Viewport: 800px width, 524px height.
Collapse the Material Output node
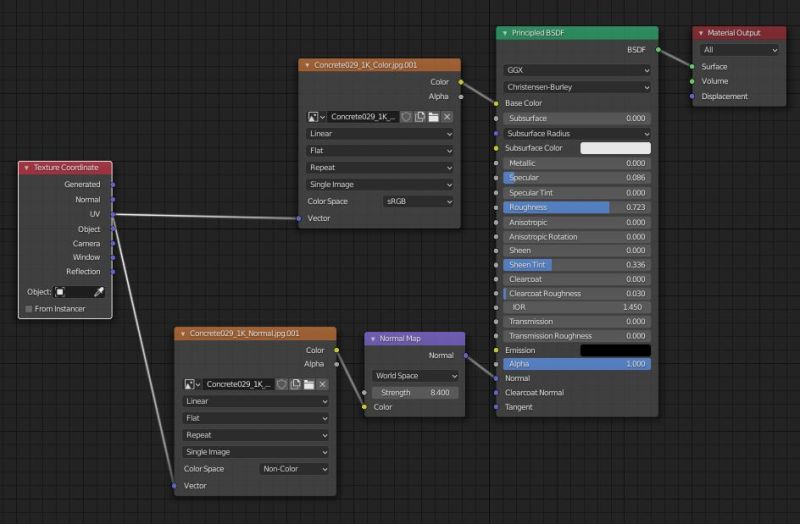point(701,33)
